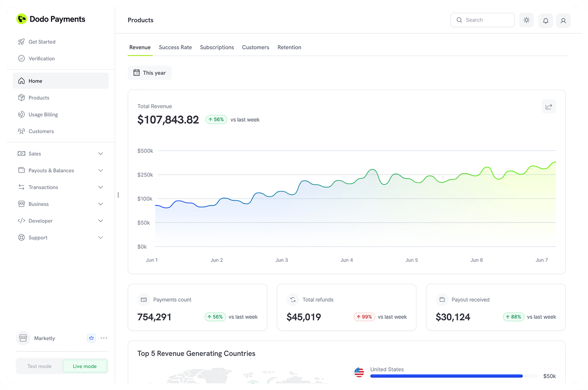Click the Products box icon
Screen dimensions: 588x390
pyautogui.click(x=21, y=97)
